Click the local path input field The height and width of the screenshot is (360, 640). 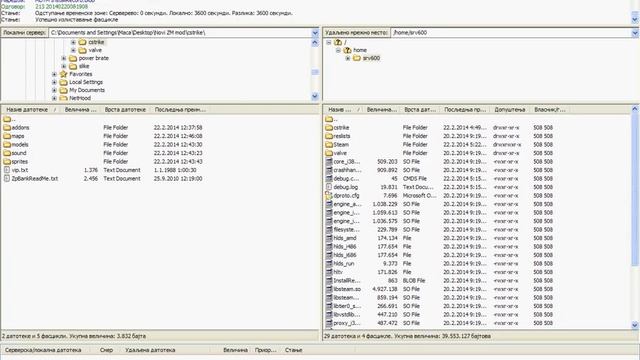tap(180, 33)
